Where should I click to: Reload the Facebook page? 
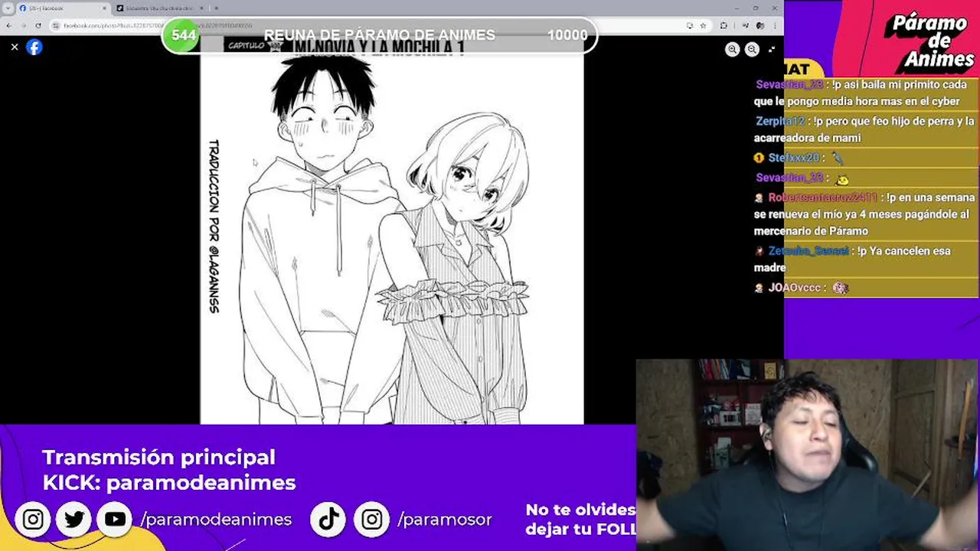[x=38, y=25]
